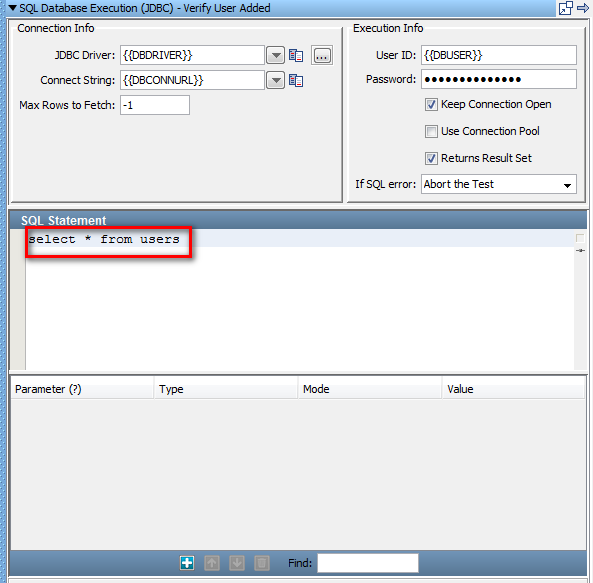
Task: Collapse the SQL Database Execution step panel
Action: pos(12,8)
